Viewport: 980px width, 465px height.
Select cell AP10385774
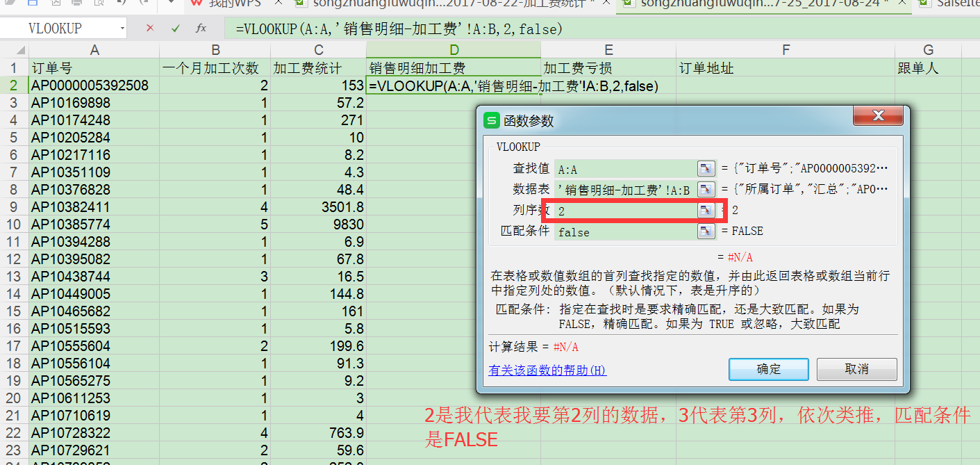coord(94,225)
